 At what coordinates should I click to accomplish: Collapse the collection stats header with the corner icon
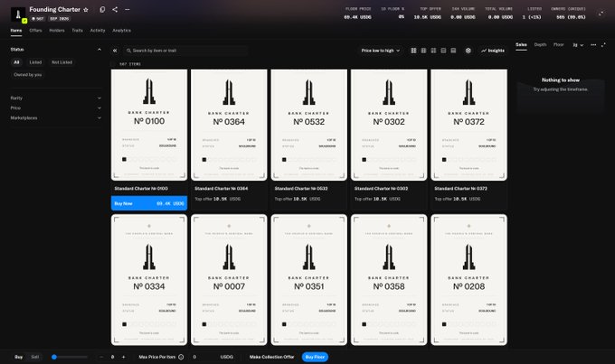point(601,14)
